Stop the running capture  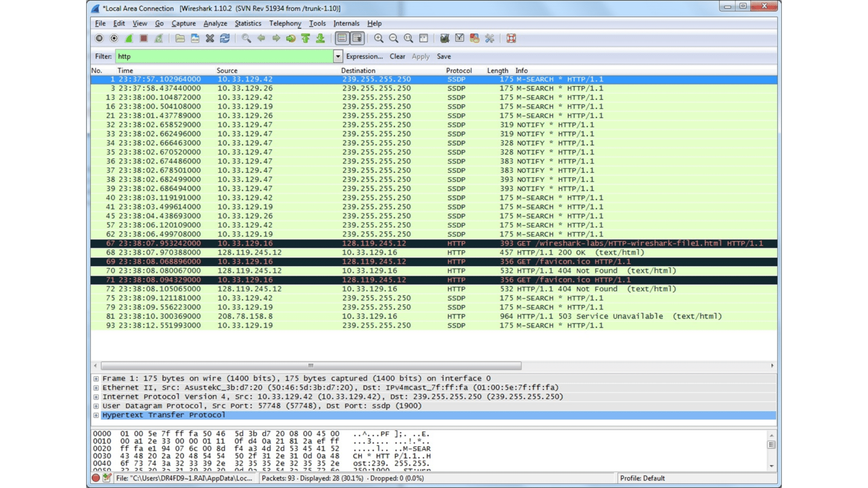[x=144, y=38]
